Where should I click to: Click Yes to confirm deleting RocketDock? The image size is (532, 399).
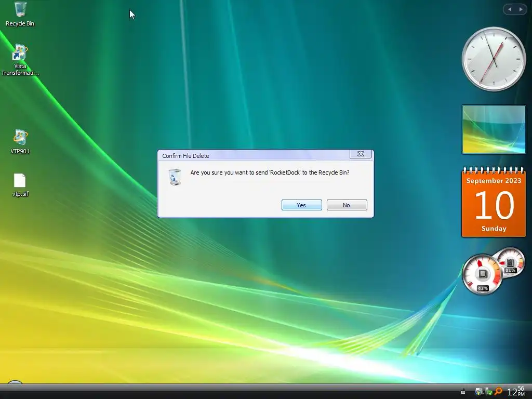tap(302, 205)
